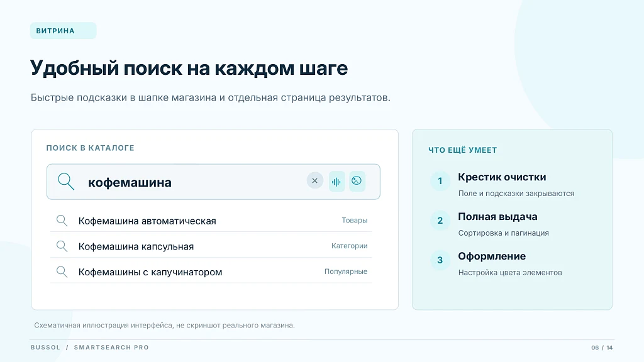Select suggestion Кофемашина капсульная
The image size is (644, 362).
211,246
